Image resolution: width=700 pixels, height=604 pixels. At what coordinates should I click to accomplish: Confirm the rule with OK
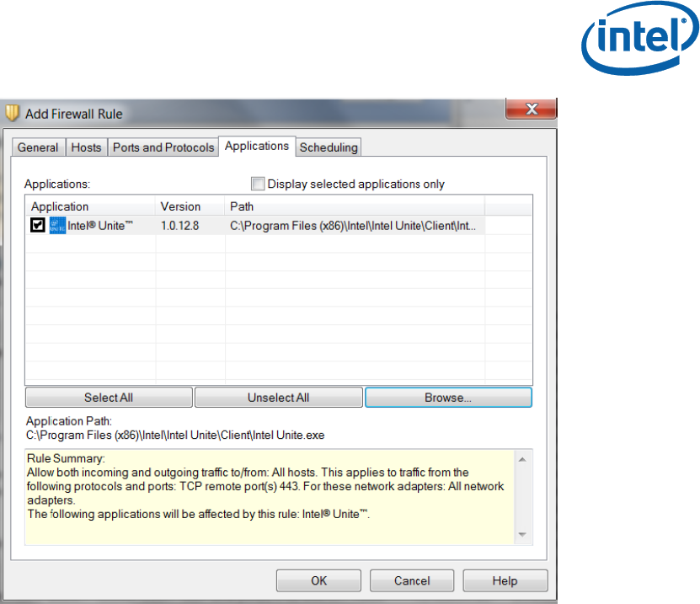tap(318, 580)
